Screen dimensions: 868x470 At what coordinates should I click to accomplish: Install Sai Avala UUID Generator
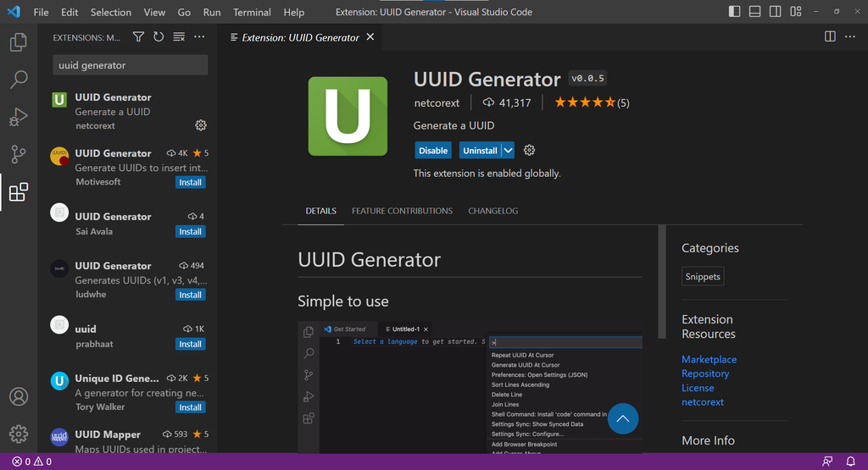pos(191,232)
